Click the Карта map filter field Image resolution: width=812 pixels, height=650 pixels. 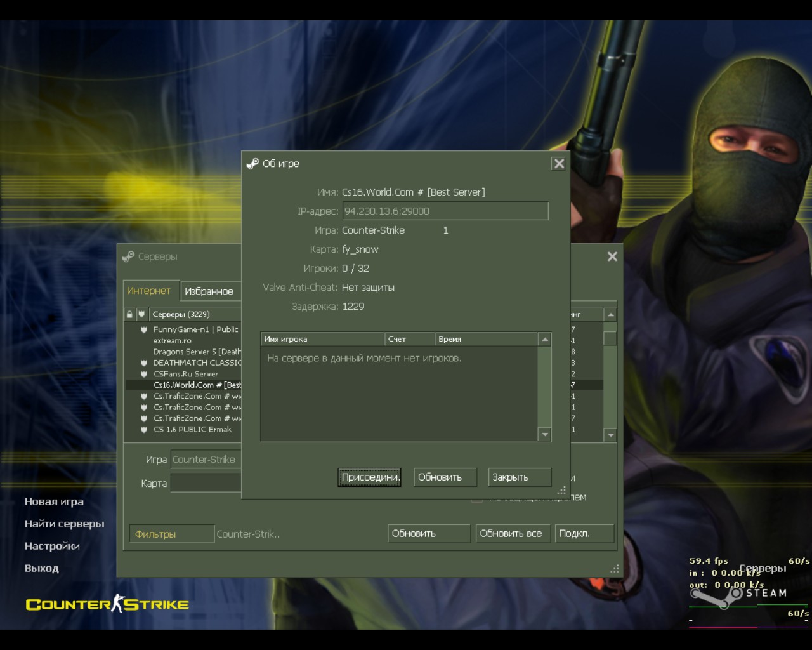point(206,483)
